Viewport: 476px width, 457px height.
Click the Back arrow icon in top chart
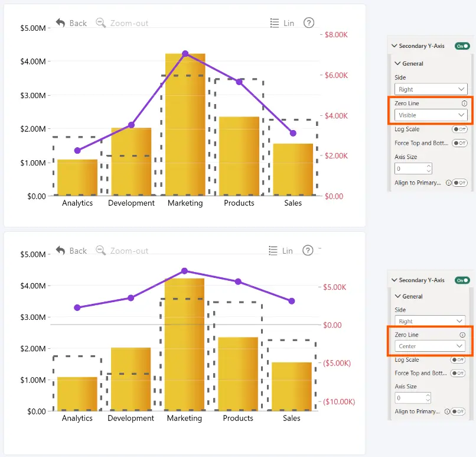(60, 23)
